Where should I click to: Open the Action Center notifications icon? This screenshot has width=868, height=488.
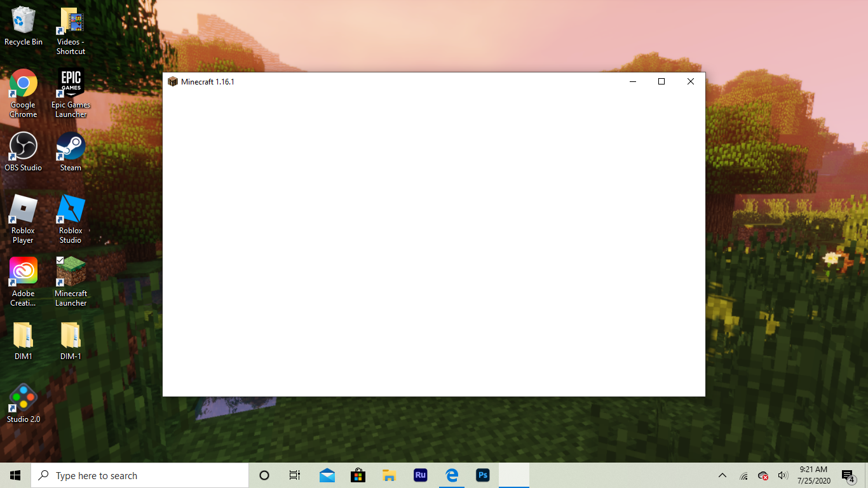tap(848, 475)
